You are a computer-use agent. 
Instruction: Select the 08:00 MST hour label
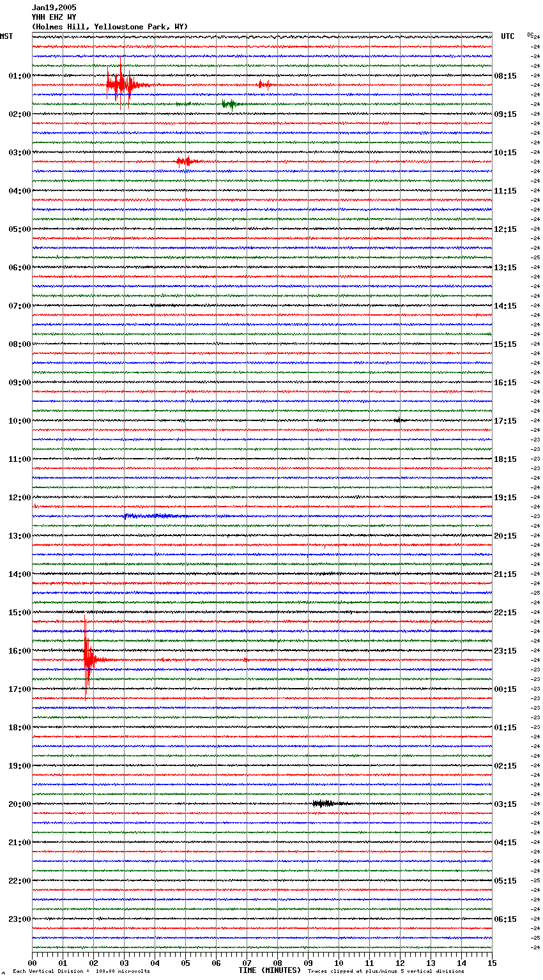tap(20, 344)
